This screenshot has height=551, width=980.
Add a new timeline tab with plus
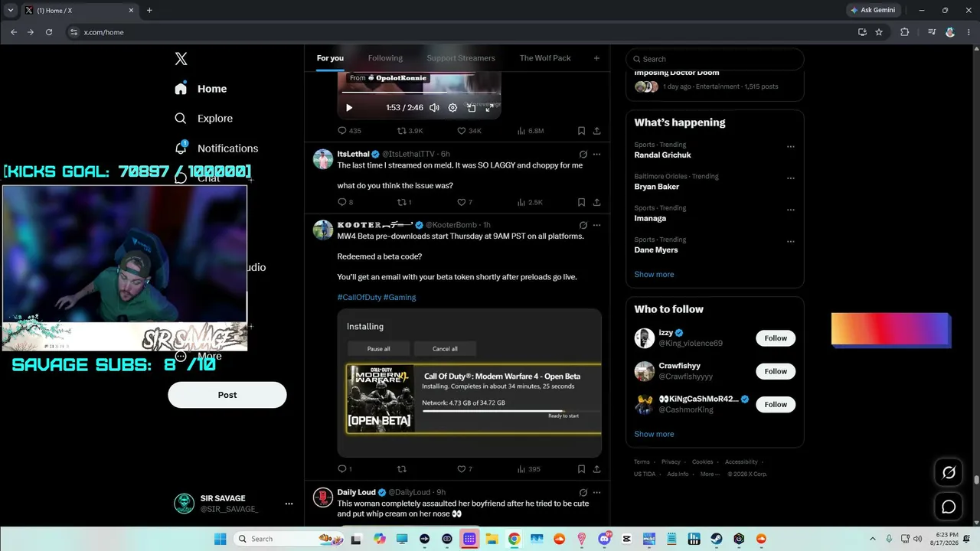(x=596, y=58)
